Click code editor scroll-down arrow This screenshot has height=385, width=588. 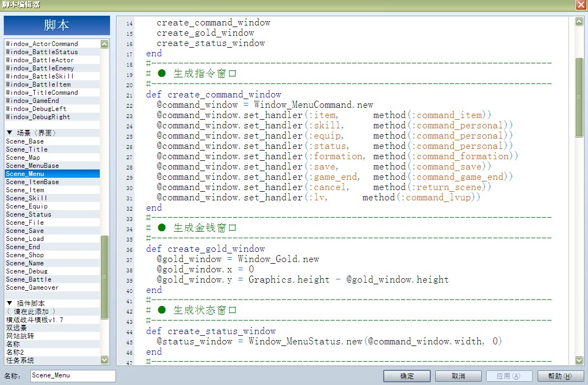[x=579, y=360]
